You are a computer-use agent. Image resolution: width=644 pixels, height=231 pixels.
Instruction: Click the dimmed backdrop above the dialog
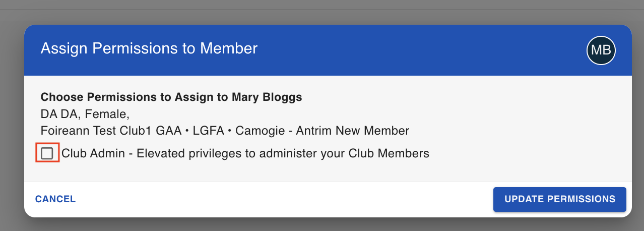[x=322, y=12]
